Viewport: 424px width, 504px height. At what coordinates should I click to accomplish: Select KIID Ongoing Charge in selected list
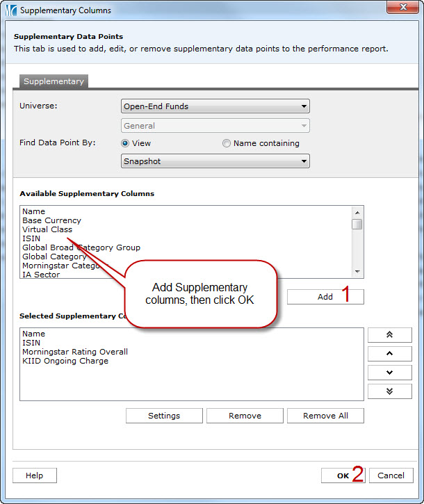[x=65, y=361]
